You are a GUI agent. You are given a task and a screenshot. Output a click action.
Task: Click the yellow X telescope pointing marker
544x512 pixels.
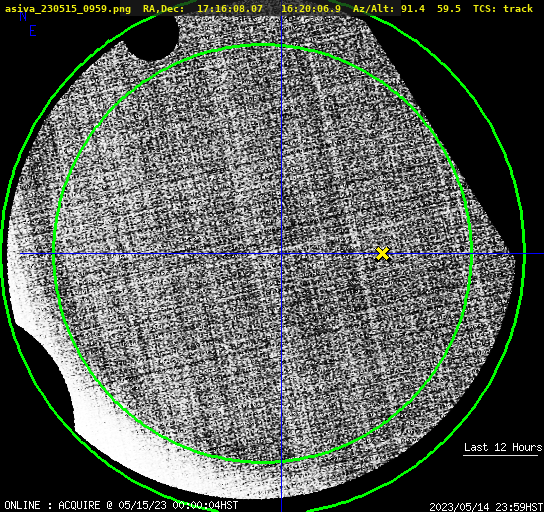tap(382, 254)
